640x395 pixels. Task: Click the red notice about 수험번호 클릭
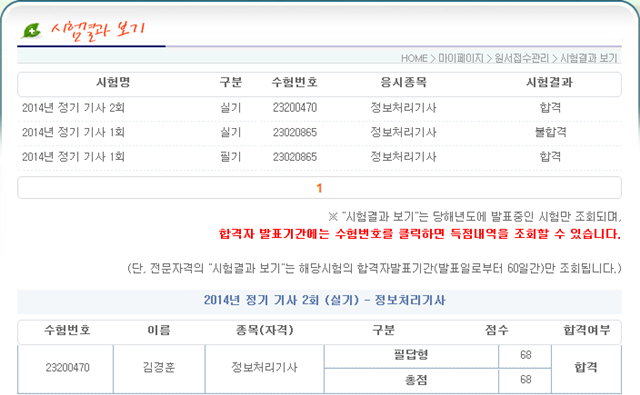420,234
